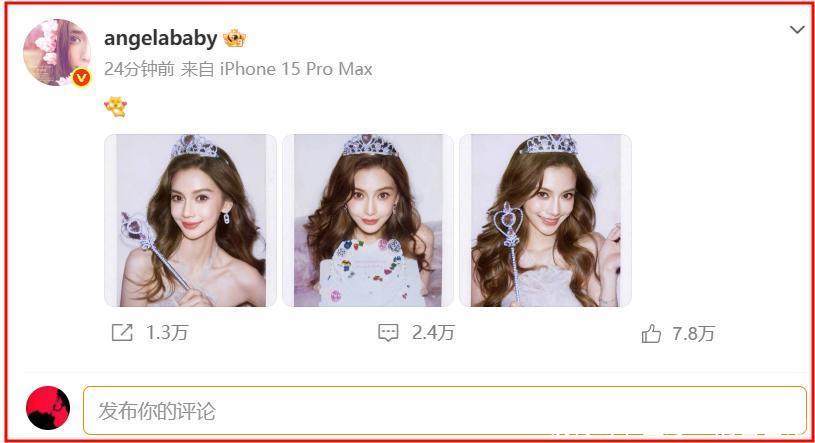
Task: Click the orange verified V badge
Action: point(81,77)
